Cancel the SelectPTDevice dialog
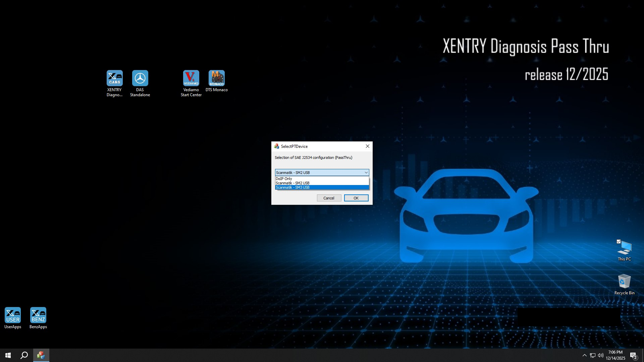The height and width of the screenshot is (362, 644). click(329, 198)
